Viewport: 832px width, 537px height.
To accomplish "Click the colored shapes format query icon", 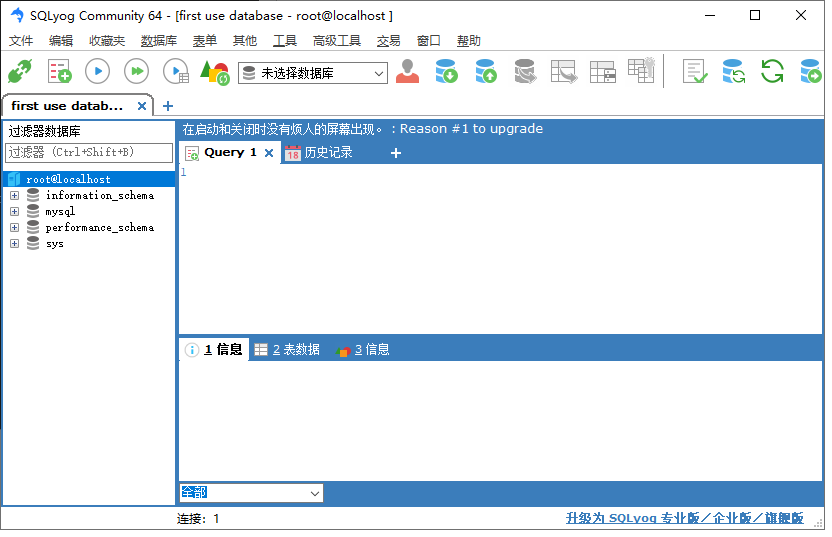I will pos(214,72).
